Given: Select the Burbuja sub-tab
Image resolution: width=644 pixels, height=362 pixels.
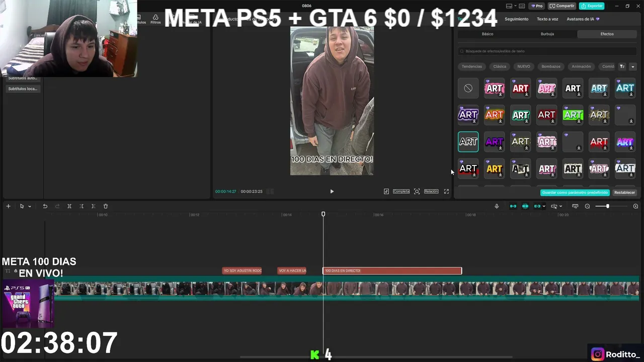Looking at the screenshot, I should click(x=547, y=34).
